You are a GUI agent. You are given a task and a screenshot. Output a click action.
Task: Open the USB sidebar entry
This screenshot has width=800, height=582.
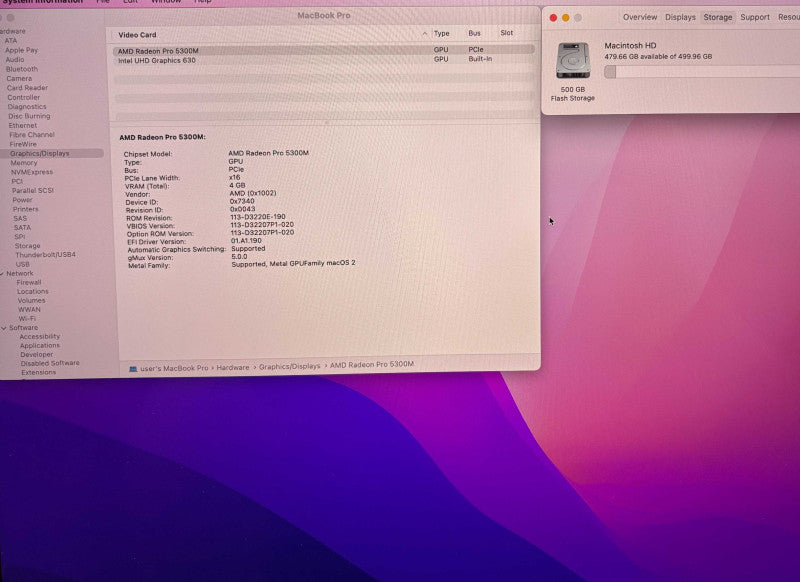[x=23, y=264]
